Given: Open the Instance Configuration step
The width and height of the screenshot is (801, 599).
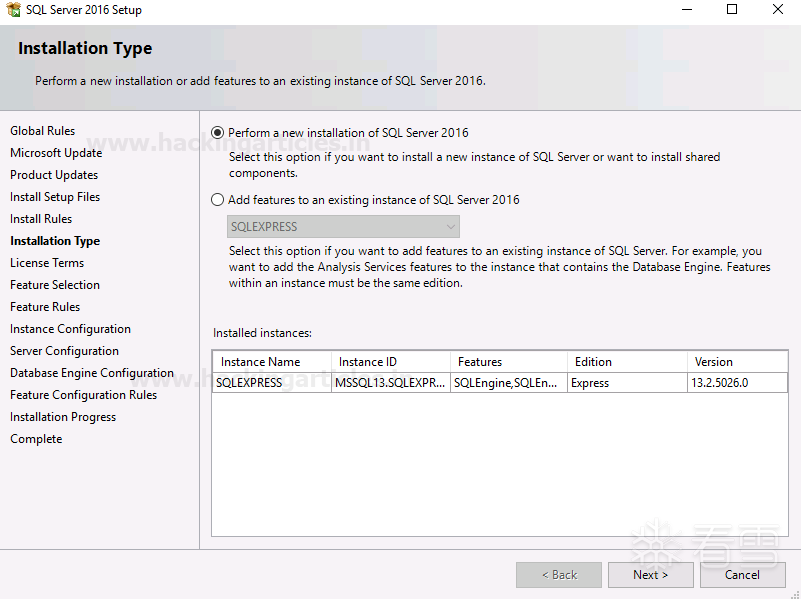Looking at the screenshot, I should [70, 329].
